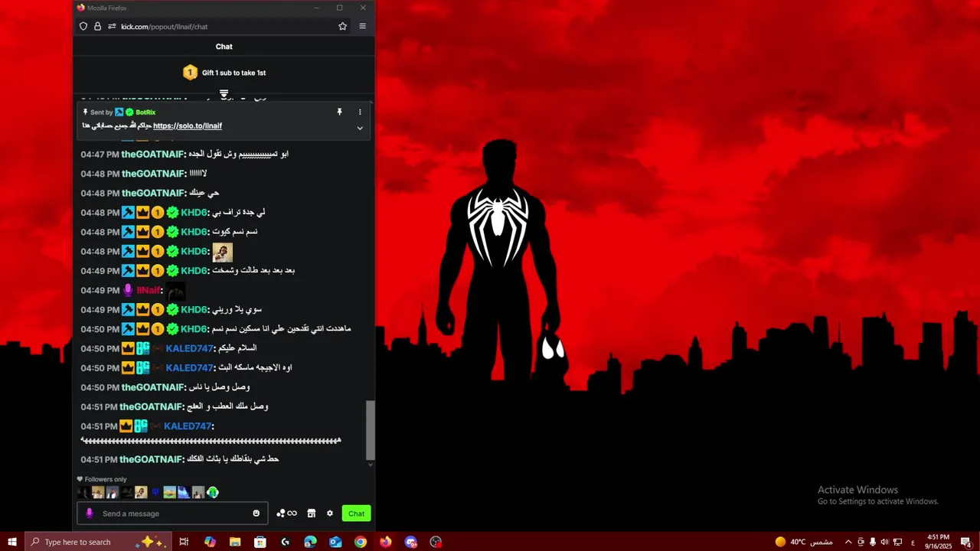Click theGOATNAIF username at 04:47 PM

[152, 154]
